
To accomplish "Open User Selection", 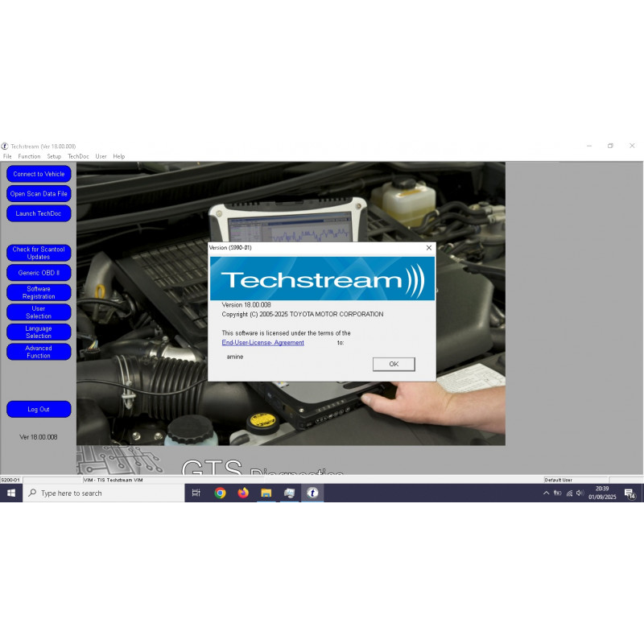I will [x=39, y=312].
